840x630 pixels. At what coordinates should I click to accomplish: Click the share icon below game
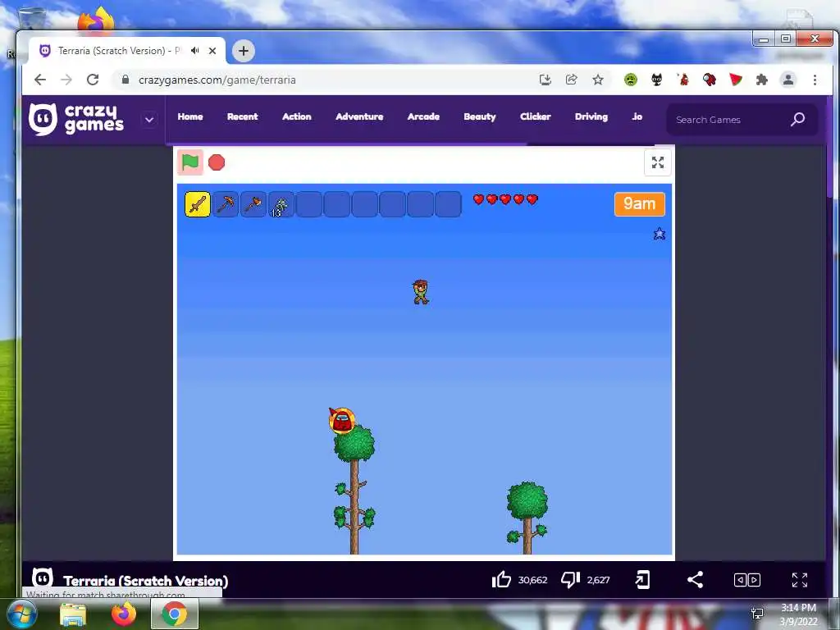(695, 580)
